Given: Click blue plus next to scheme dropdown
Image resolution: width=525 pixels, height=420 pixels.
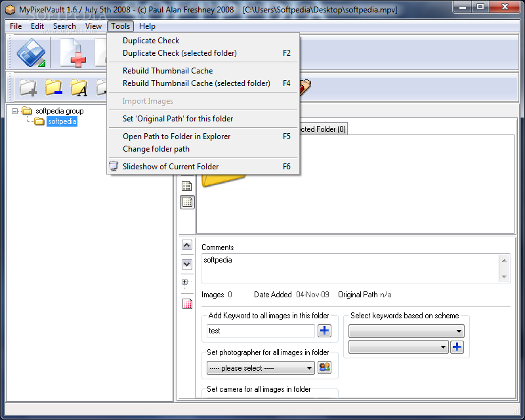Looking at the screenshot, I should point(457,347).
